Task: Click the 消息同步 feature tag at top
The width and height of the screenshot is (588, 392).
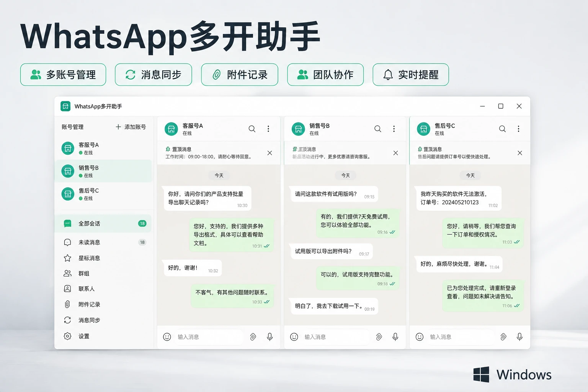Action: point(154,75)
